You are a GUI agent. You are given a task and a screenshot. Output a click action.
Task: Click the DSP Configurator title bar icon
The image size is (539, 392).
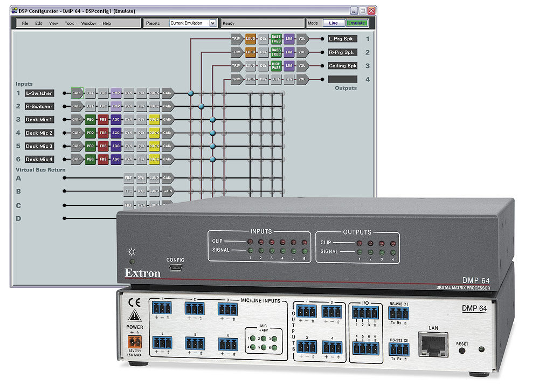tap(15, 11)
